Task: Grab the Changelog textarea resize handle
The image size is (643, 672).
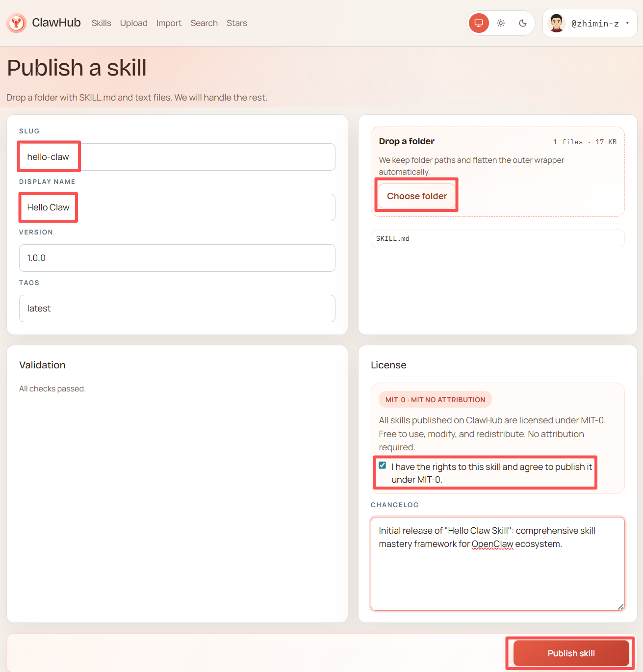Action: (620, 607)
